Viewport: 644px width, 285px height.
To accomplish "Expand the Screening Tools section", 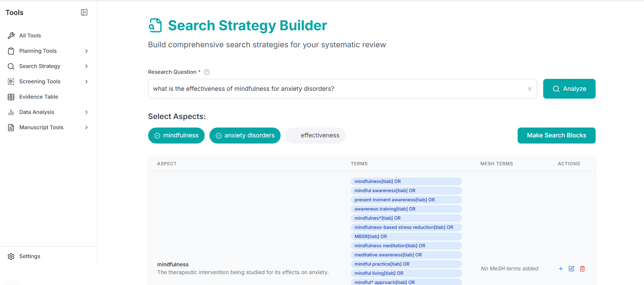I will pos(87,82).
